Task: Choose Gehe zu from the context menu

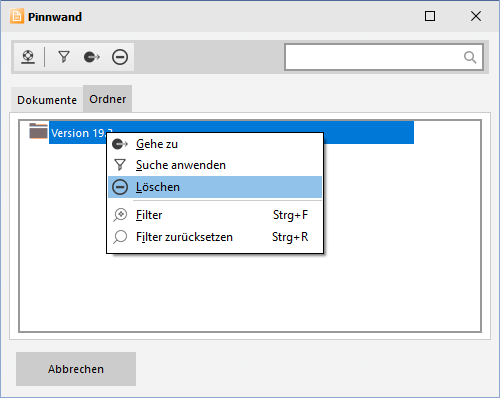Action: click(215, 144)
